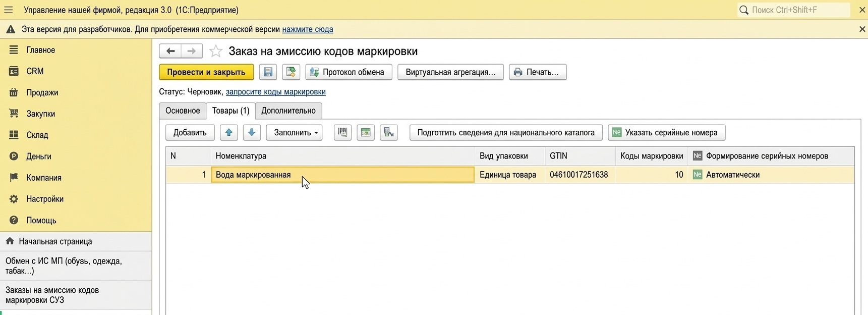The height and width of the screenshot is (315, 868).
Task: Click the Печать button
Action: point(538,72)
